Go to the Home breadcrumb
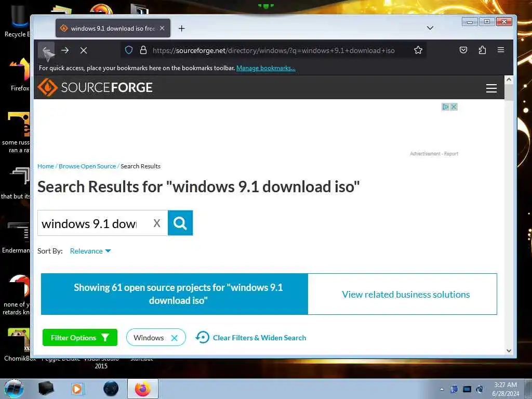Screen dimensions: 532x399 [x=46, y=166]
